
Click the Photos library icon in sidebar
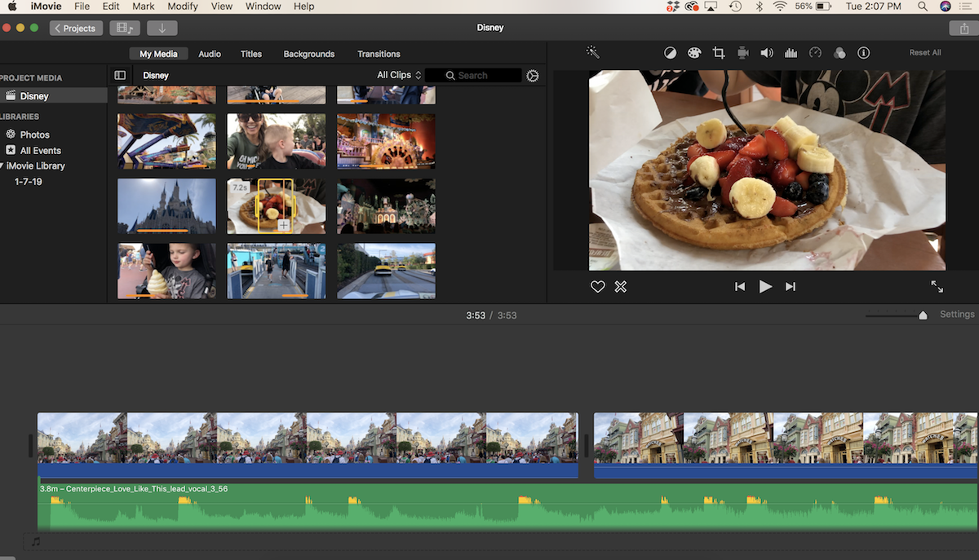(x=11, y=134)
